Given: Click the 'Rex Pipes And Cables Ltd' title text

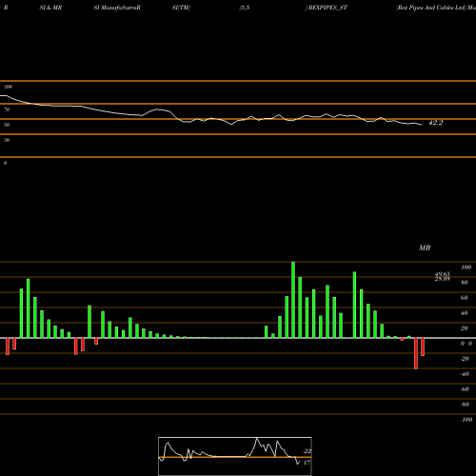Looking at the screenshot, I should 430,8.
